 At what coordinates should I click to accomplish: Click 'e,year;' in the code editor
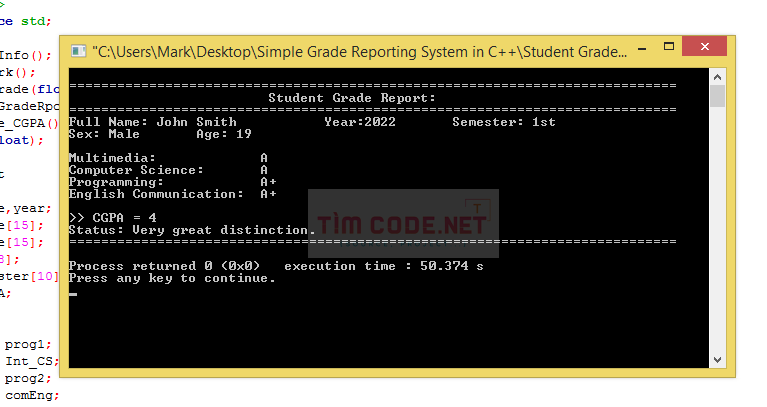tap(25, 209)
